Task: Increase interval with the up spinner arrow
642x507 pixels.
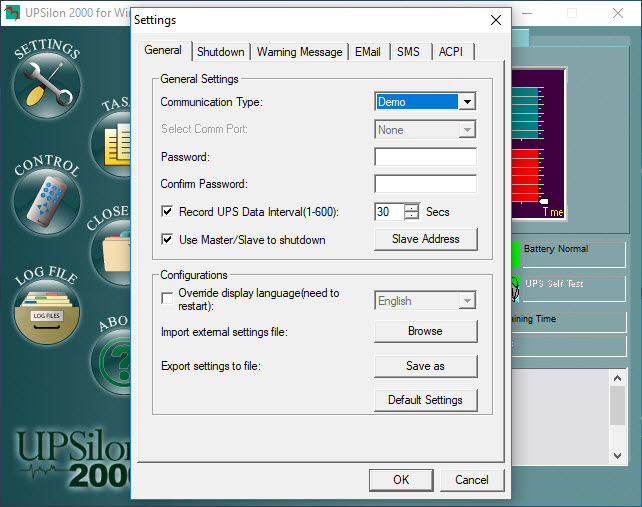Action: (x=411, y=208)
